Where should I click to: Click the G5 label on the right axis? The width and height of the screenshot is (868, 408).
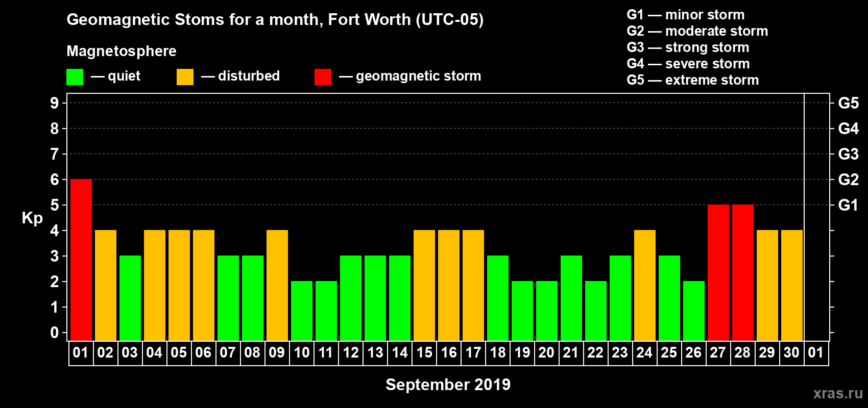pyautogui.click(x=849, y=103)
